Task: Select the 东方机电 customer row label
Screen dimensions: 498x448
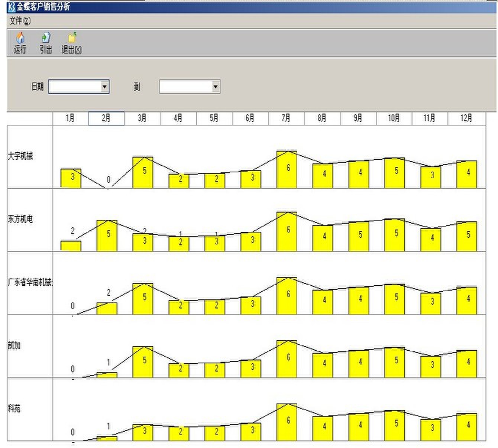Action: click(x=20, y=219)
